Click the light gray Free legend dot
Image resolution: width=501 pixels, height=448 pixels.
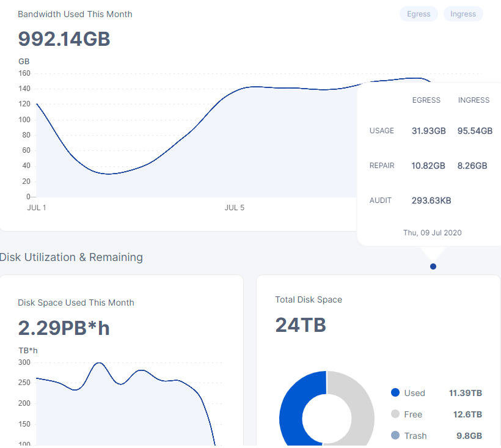pyautogui.click(x=395, y=414)
